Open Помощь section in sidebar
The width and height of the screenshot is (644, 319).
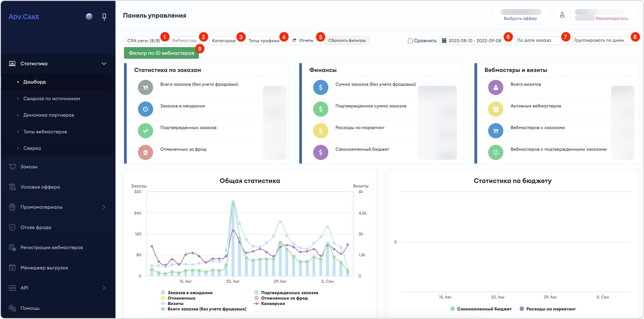[30, 308]
